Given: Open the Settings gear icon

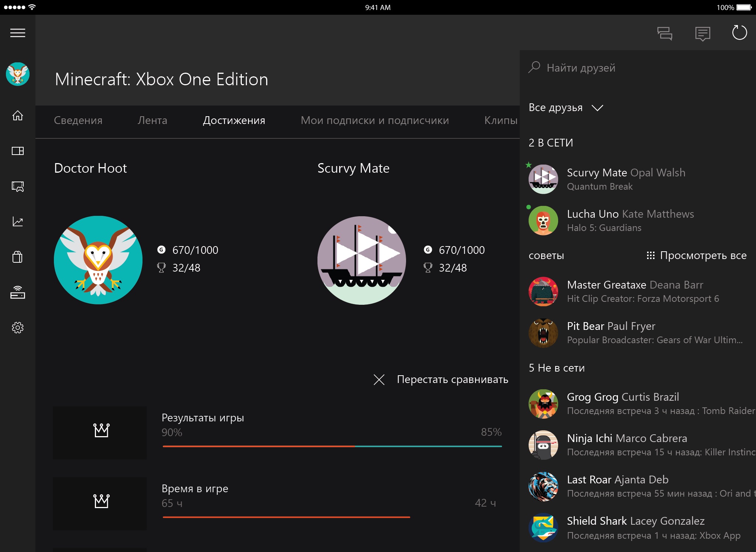Looking at the screenshot, I should (17, 327).
